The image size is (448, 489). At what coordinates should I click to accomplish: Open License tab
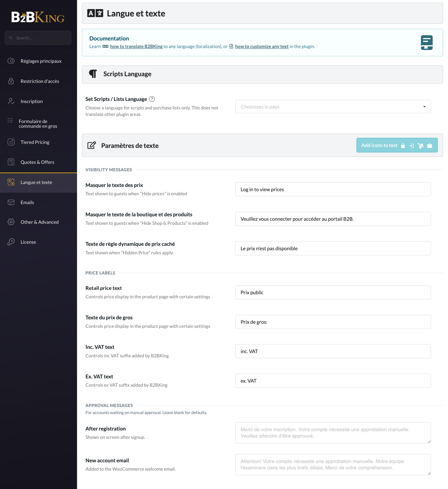pos(38,242)
